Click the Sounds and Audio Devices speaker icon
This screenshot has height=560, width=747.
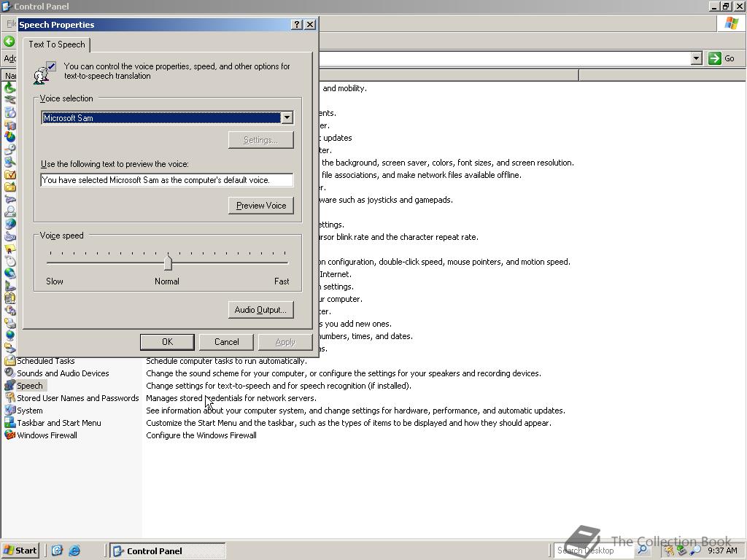tap(9, 373)
